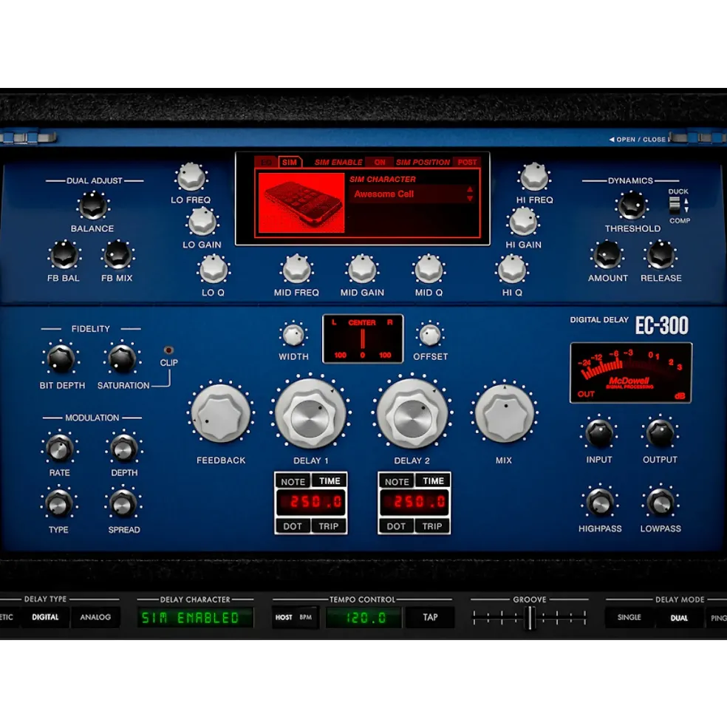Click the modulation Type knob
This screenshot has width=727, height=728.
(58, 504)
